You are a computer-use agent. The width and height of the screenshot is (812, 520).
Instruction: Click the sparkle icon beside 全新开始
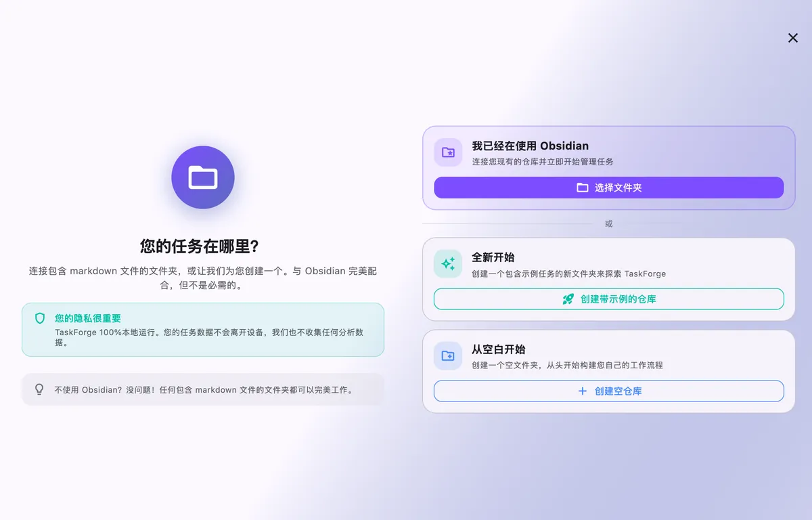tap(448, 263)
